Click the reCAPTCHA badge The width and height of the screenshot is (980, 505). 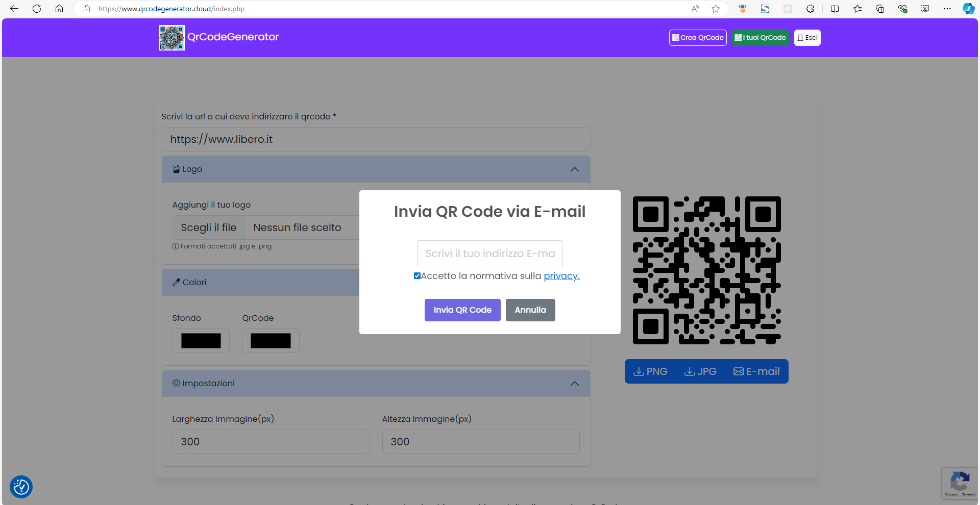(x=960, y=483)
